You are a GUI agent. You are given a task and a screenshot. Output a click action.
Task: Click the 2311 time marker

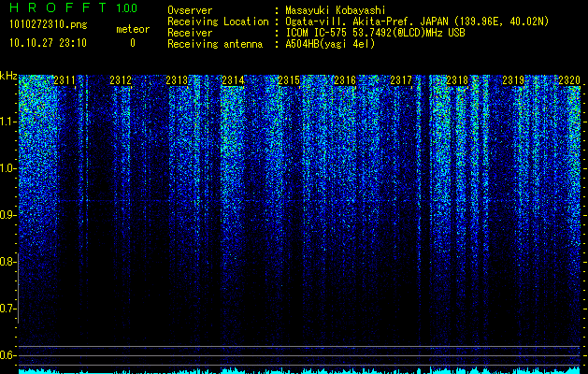65,80
